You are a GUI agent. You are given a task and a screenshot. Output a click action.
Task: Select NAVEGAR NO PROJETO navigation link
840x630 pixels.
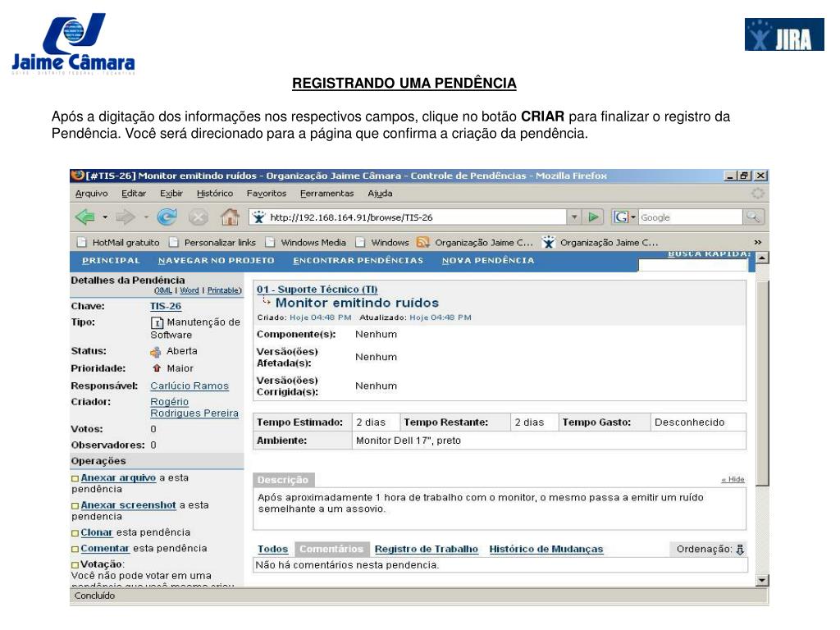click(217, 260)
